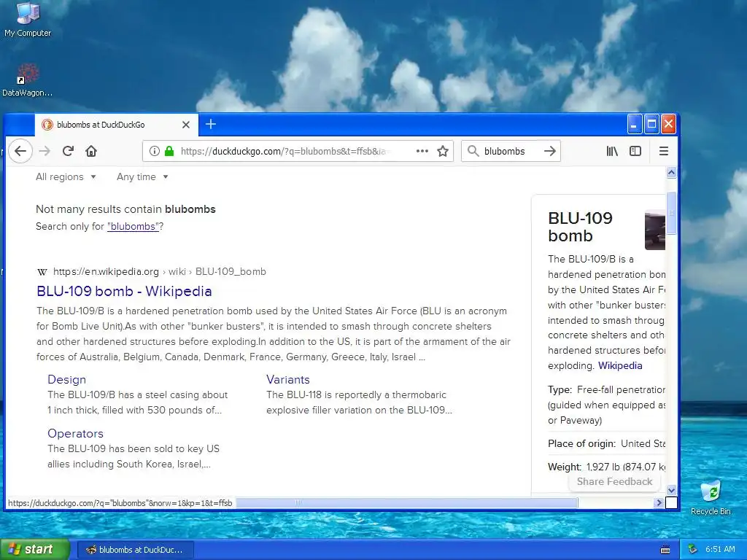Click the Weight label in panel
747x560 pixels.
pyautogui.click(x=565, y=467)
